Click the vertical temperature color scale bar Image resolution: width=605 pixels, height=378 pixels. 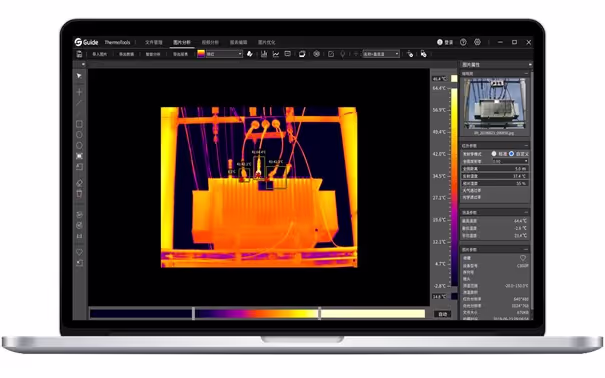(x=454, y=187)
